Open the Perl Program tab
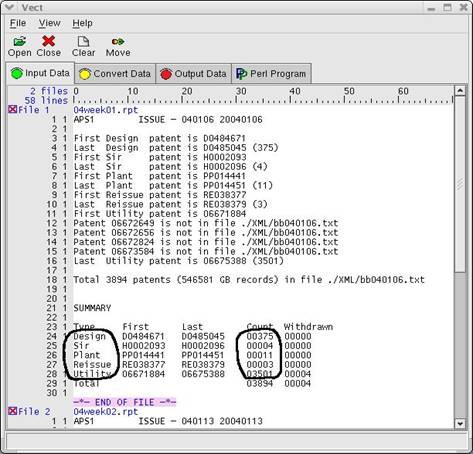The image size is (473, 454). click(x=271, y=74)
